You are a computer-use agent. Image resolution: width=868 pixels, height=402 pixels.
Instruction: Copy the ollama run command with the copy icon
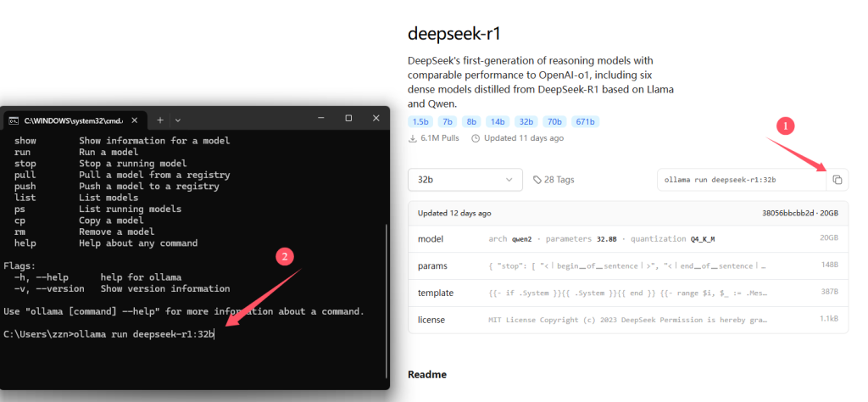[x=837, y=180]
